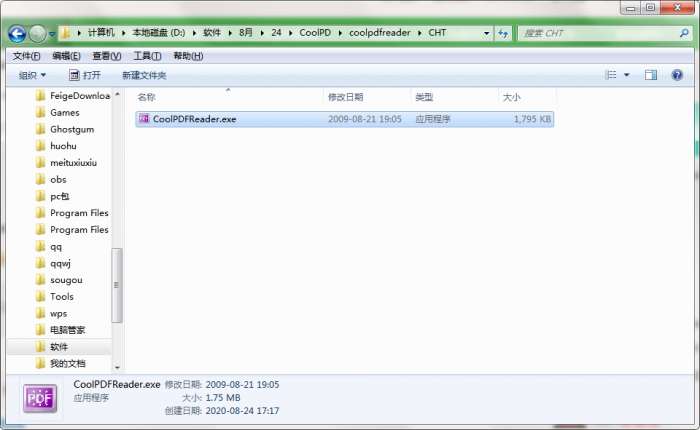Select the 8月 breadcrumb segment

coord(246,33)
